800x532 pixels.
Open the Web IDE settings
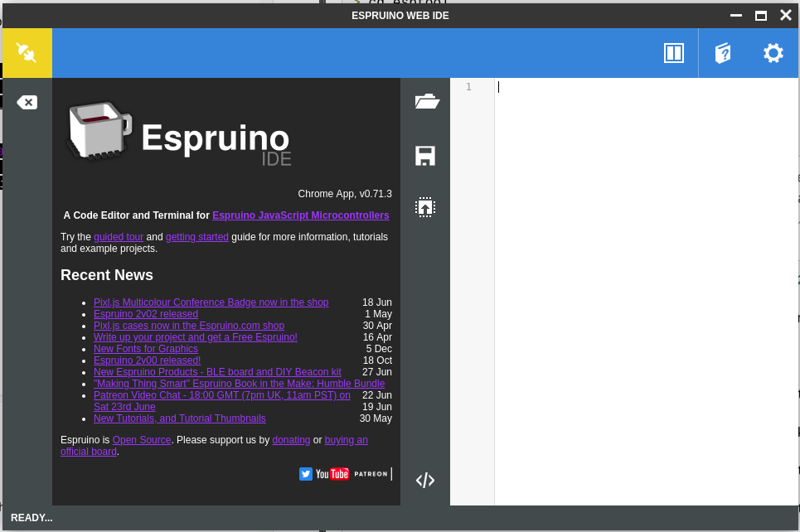pos(772,52)
